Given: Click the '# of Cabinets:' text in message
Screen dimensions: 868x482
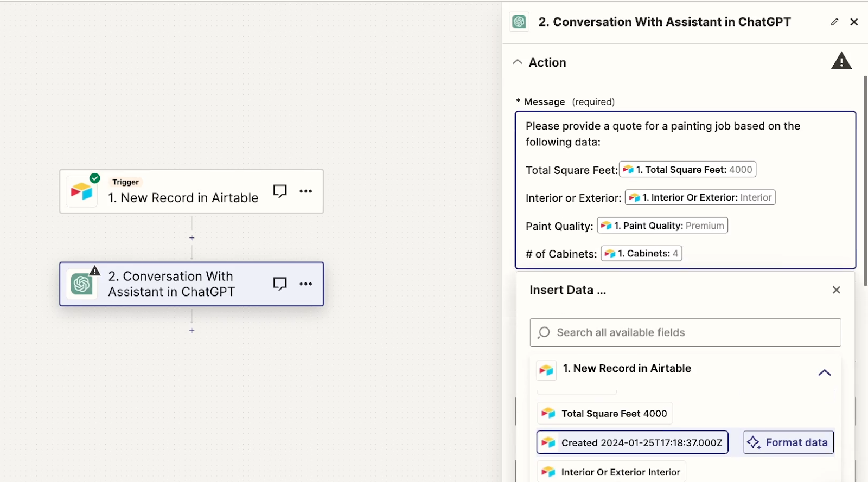Looking at the screenshot, I should (x=561, y=254).
